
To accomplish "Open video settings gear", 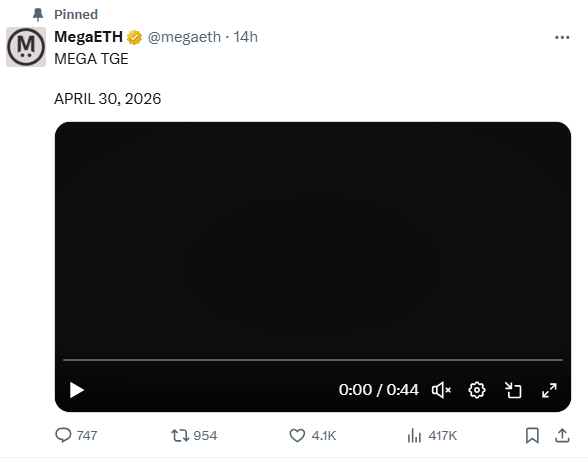I will (x=477, y=390).
